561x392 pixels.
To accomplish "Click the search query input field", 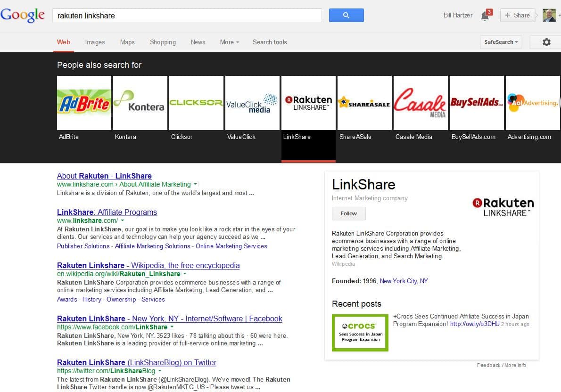I will 187,16.
